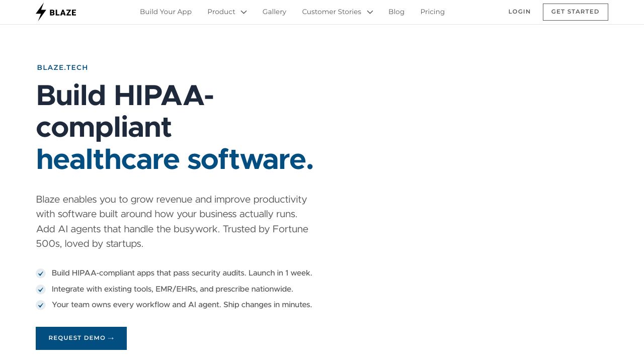This screenshot has height=362, width=644.
Task: Click the Blaze lightning bolt logo
Action: pos(56,12)
